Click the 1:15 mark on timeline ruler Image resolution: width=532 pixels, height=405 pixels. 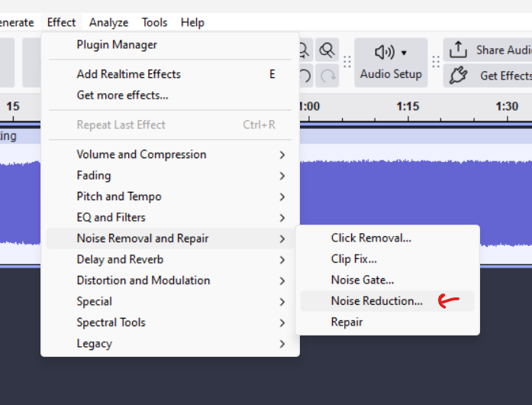pyautogui.click(x=408, y=107)
